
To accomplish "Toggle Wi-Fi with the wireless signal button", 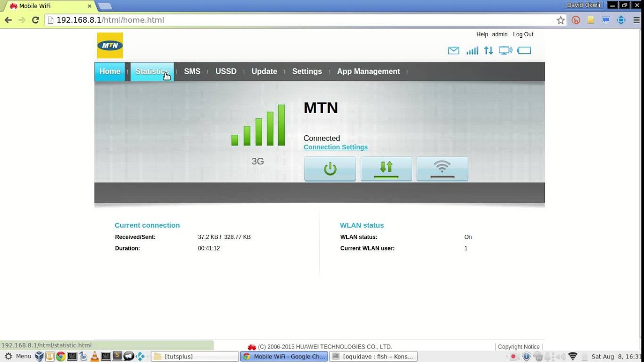I will click(x=442, y=168).
